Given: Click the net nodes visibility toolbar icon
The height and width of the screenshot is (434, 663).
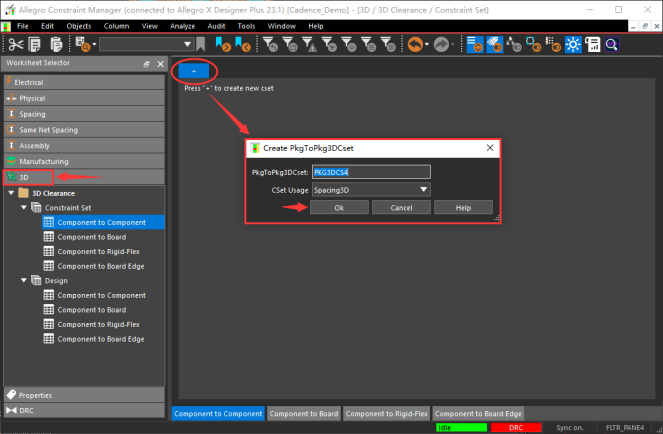Looking at the screenshot, I should (514, 44).
